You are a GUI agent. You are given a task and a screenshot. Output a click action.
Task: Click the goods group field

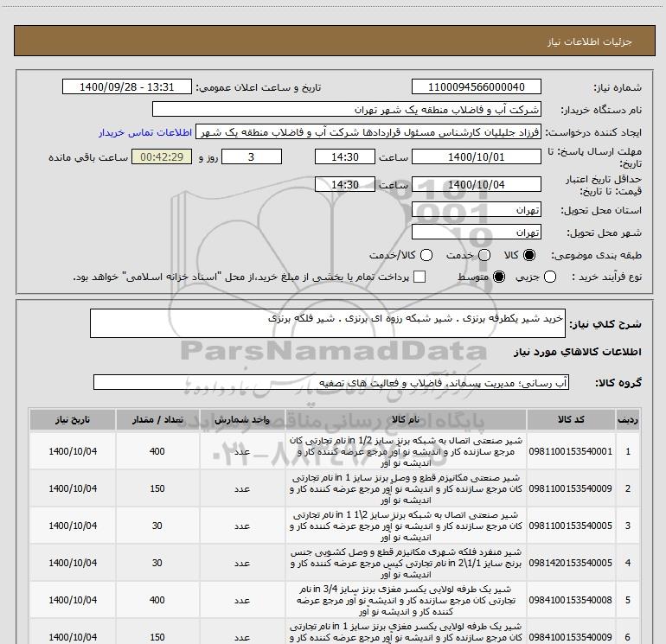coord(331,382)
